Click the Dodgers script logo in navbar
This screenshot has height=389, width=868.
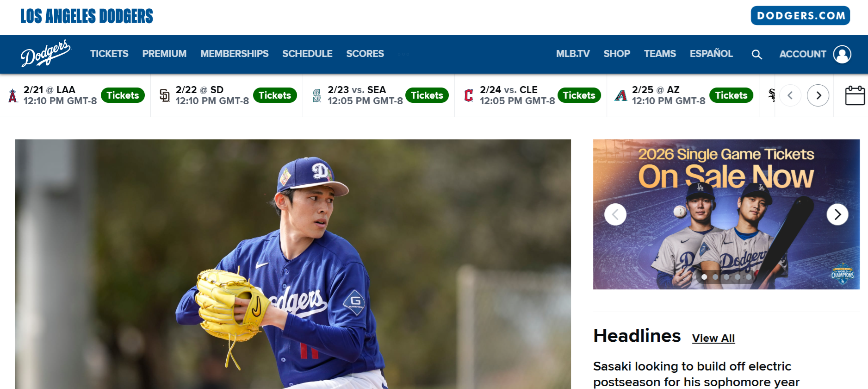(46, 53)
